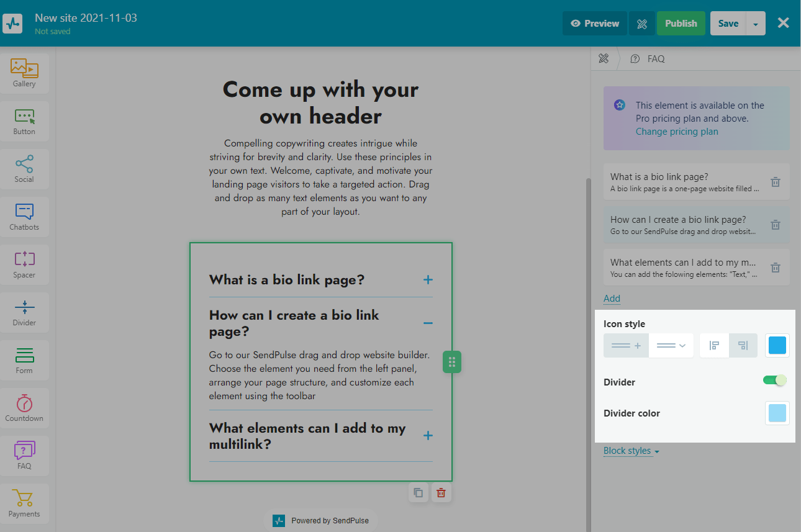The width and height of the screenshot is (801, 532).
Task: Select the Spacer element icon
Action: pyautogui.click(x=24, y=264)
